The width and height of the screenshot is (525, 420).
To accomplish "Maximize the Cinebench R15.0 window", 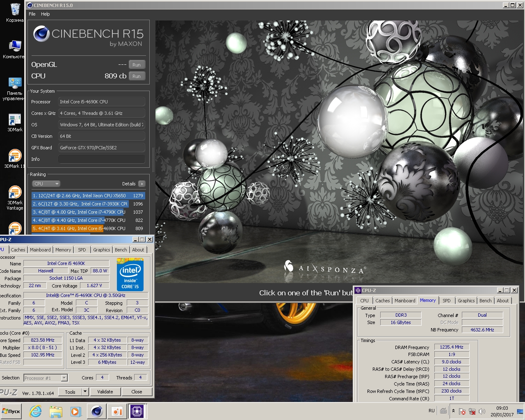I will click(512, 5).
